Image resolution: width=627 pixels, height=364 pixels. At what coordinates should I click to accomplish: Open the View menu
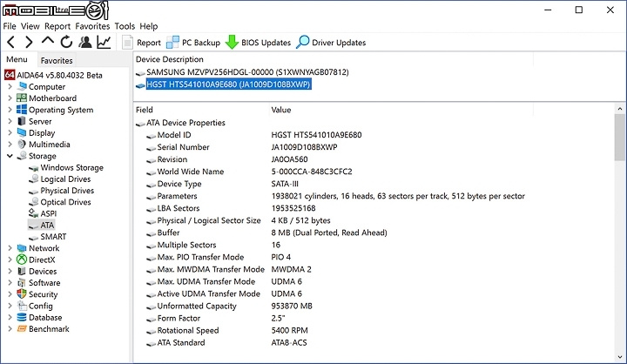(x=30, y=26)
